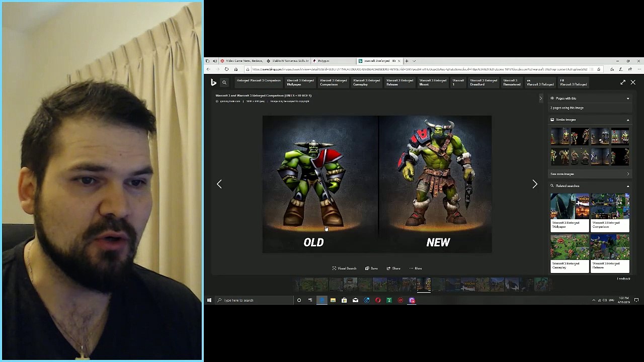Click the Windows taskbar search box
644x362 pixels.
tap(254, 300)
